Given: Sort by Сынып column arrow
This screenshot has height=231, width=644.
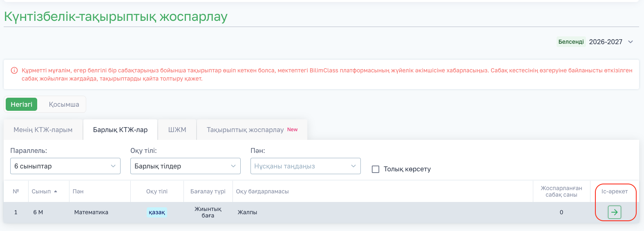Looking at the screenshot, I should 56,191.
